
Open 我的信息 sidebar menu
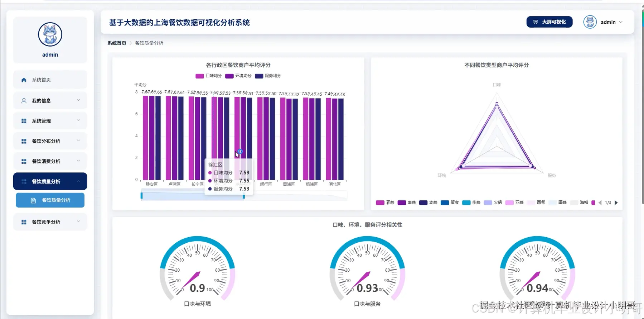[x=50, y=101]
